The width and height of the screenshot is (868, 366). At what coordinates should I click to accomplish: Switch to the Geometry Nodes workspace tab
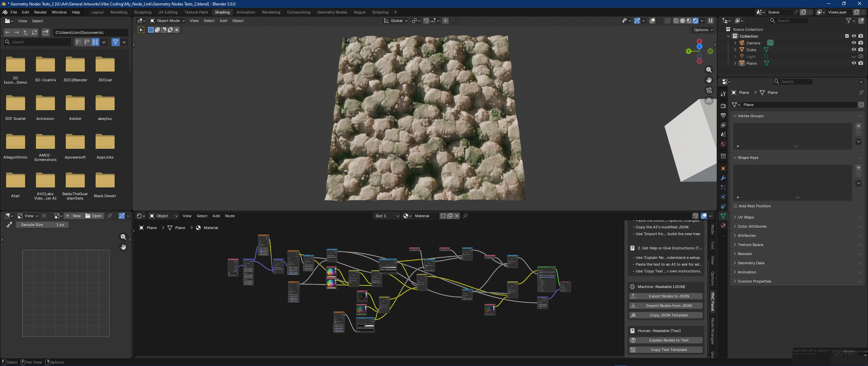(332, 12)
